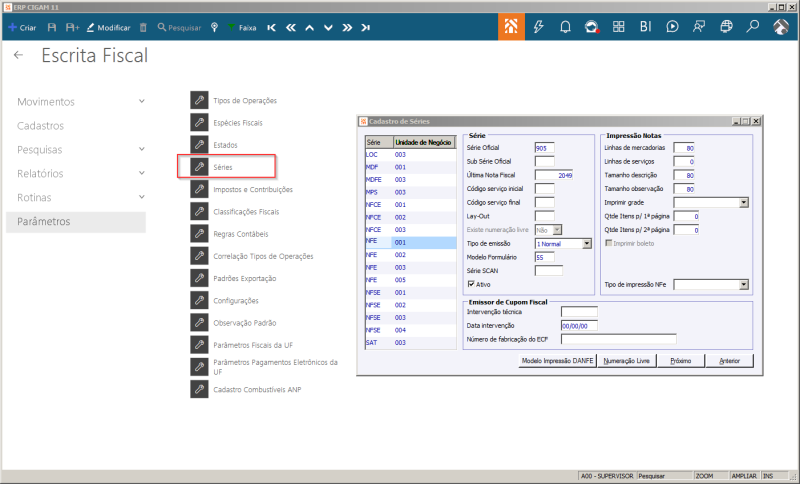Click the previous record up chevron
800x484 pixels.
tap(309, 28)
